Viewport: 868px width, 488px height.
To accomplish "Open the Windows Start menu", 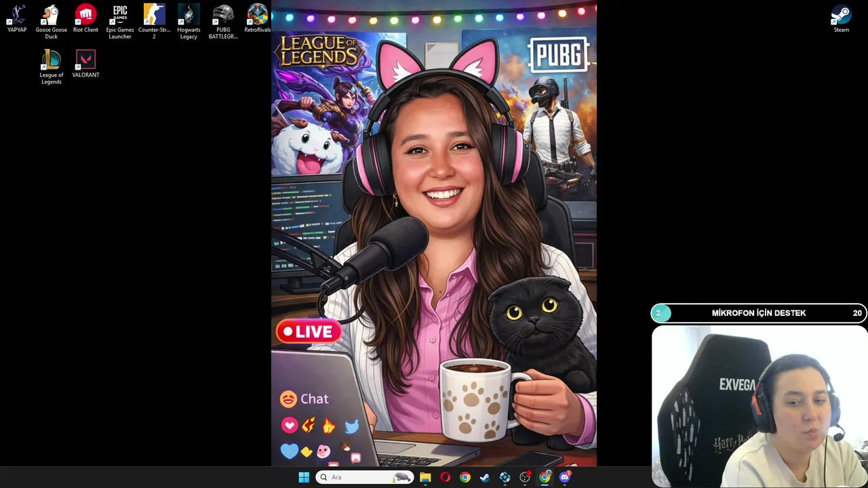I will pos(304,477).
